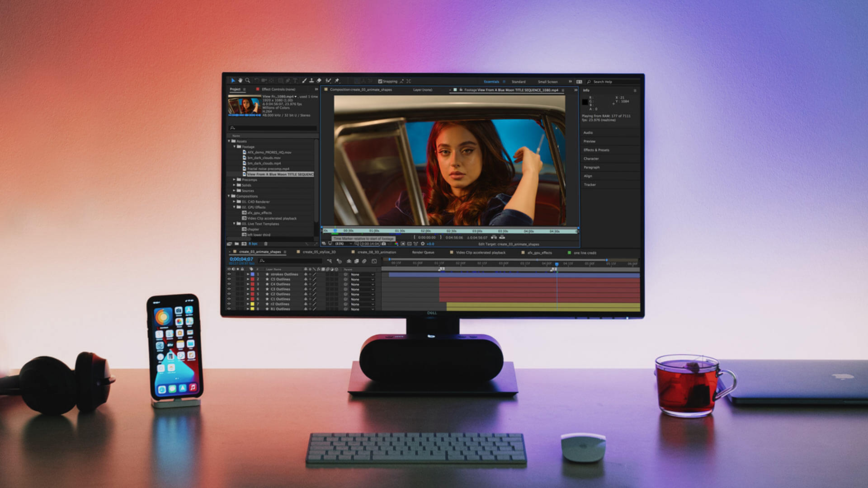Click the 0;00;04;07 timeline timecode
868x488 pixels.
(x=241, y=259)
